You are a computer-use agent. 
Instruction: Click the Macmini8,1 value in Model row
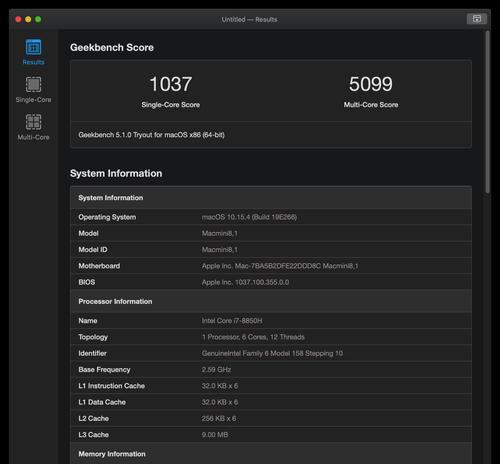point(220,233)
